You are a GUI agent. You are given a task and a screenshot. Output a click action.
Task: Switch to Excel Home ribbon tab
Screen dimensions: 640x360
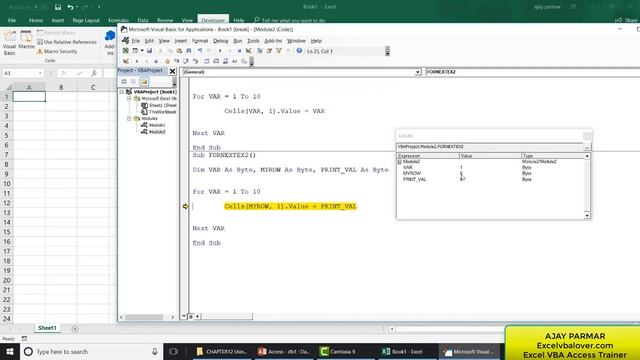click(x=36, y=20)
